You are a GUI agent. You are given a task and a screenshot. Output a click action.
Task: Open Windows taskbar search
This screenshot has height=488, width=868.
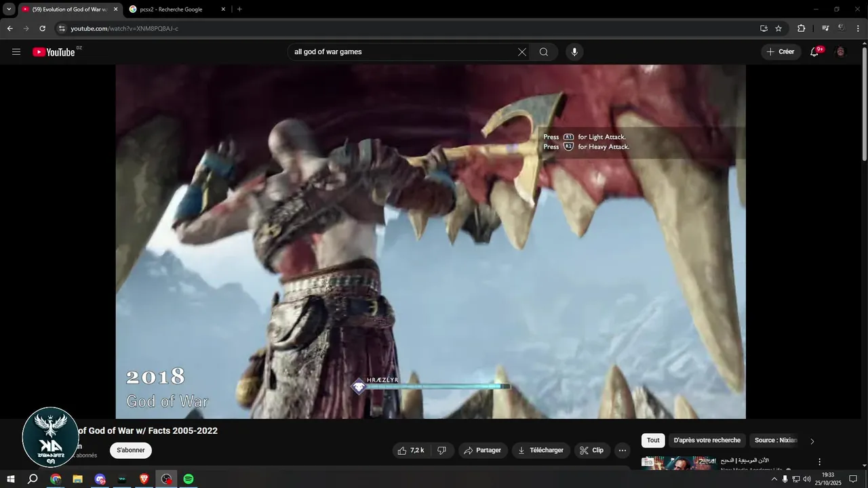[x=33, y=479]
